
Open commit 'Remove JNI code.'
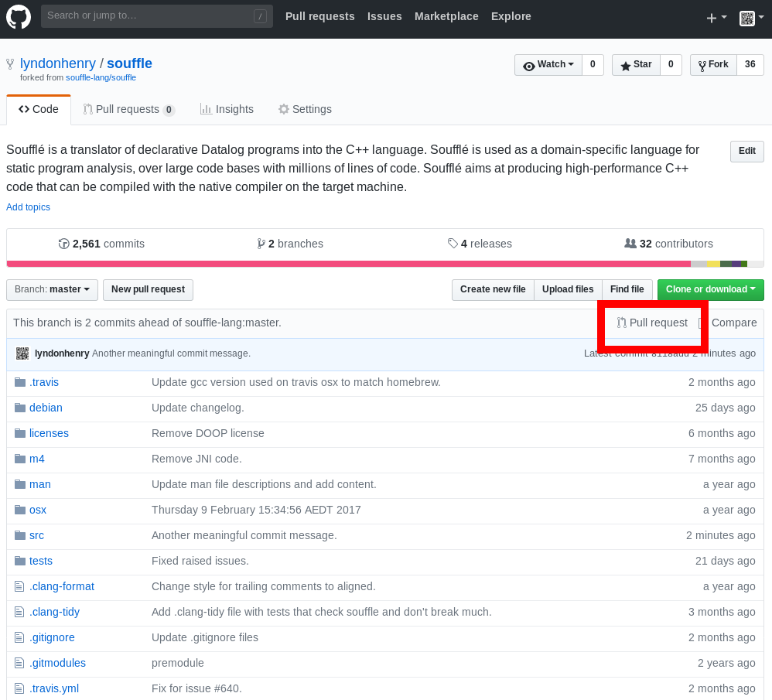coord(196,459)
